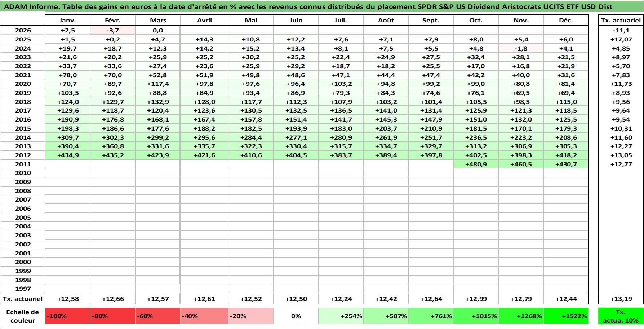Click the +434,9 cell in 2012 Janv.

[68, 155]
